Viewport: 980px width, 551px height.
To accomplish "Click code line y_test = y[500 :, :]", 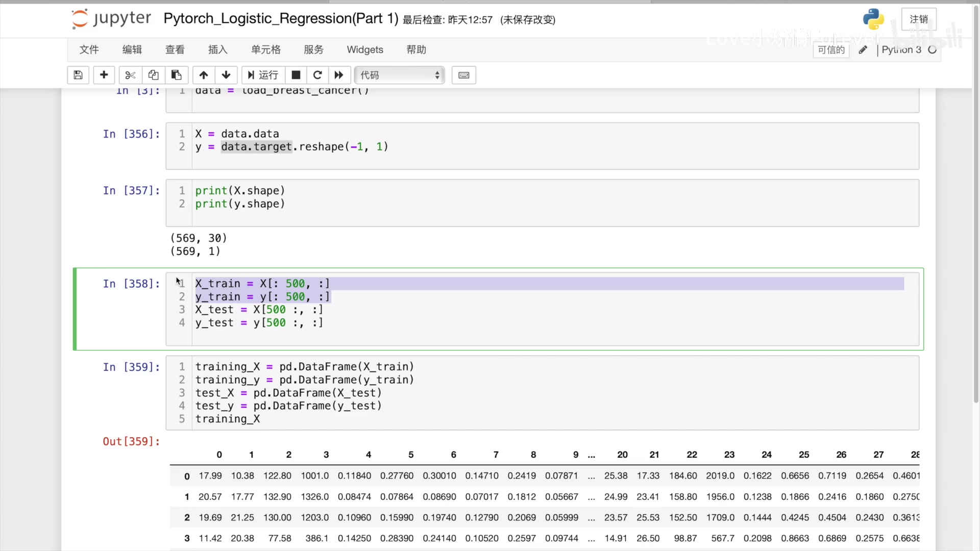I will [x=259, y=323].
